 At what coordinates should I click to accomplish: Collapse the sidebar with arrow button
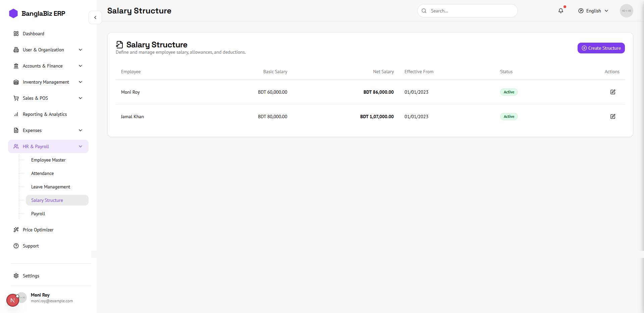coord(95,17)
